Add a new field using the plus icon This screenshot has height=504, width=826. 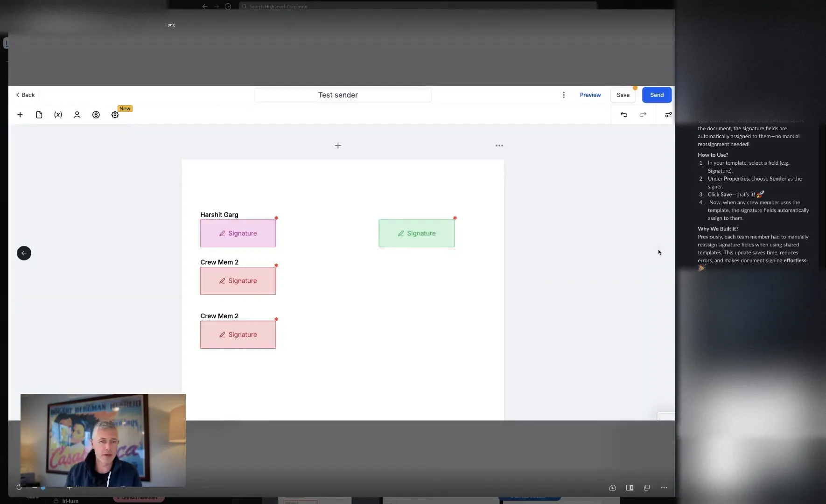20,115
